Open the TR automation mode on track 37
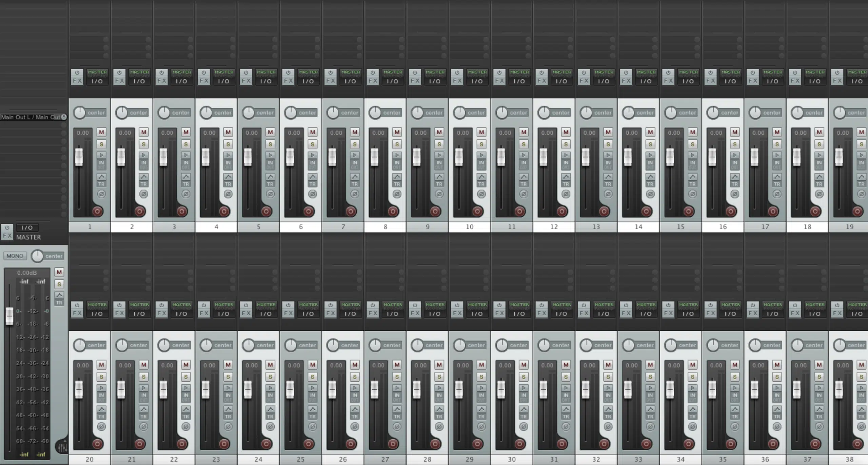 click(819, 417)
